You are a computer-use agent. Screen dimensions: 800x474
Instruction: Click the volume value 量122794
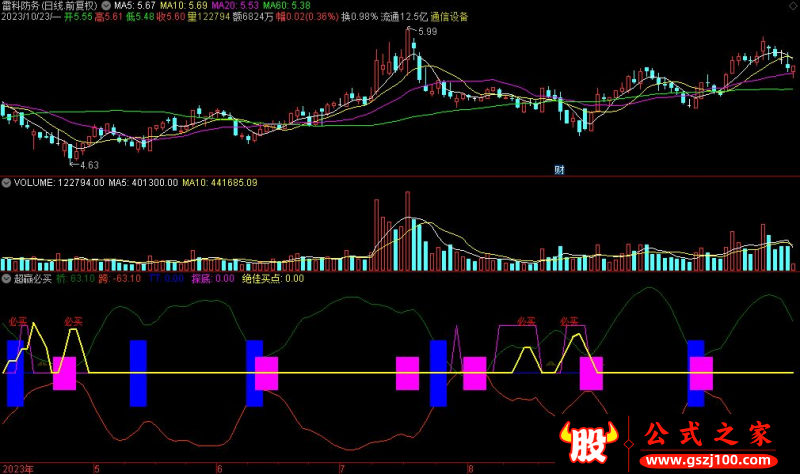[x=209, y=17]
